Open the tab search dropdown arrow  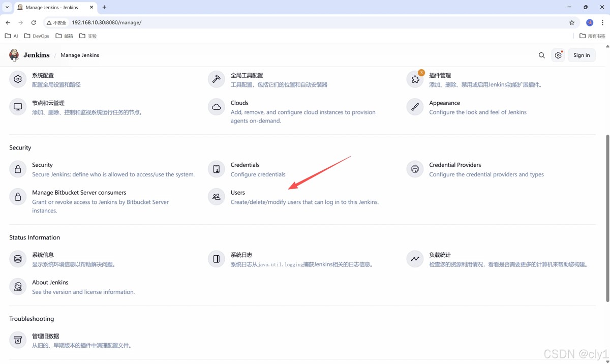(x=7, y=7)
